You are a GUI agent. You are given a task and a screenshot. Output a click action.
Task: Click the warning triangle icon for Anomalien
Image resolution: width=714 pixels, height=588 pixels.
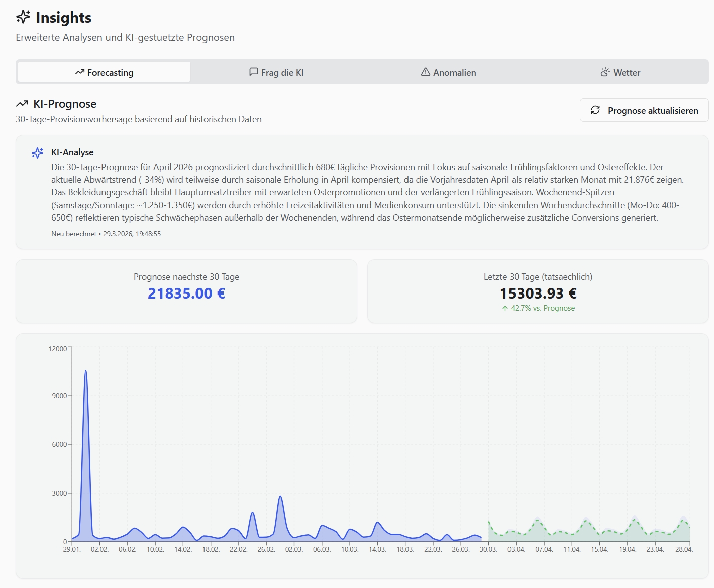(426, 72)
